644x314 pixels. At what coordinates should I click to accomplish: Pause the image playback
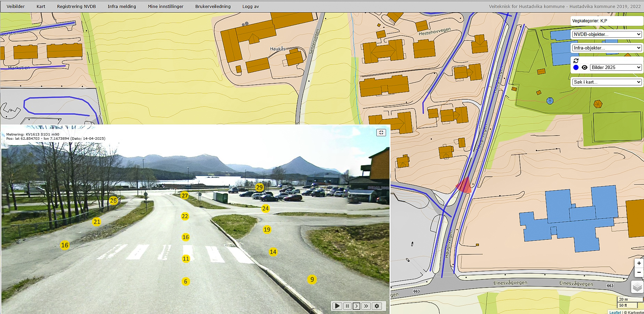347,306
